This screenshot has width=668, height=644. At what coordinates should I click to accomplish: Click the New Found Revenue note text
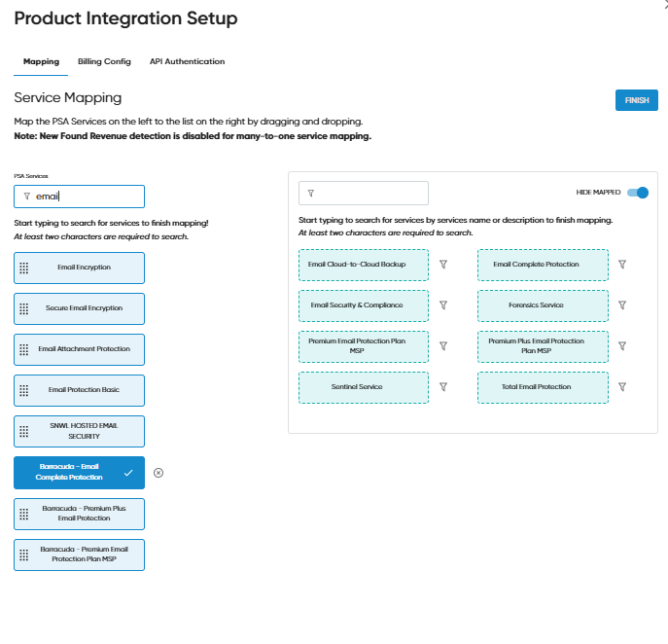[x=193, y=136]
